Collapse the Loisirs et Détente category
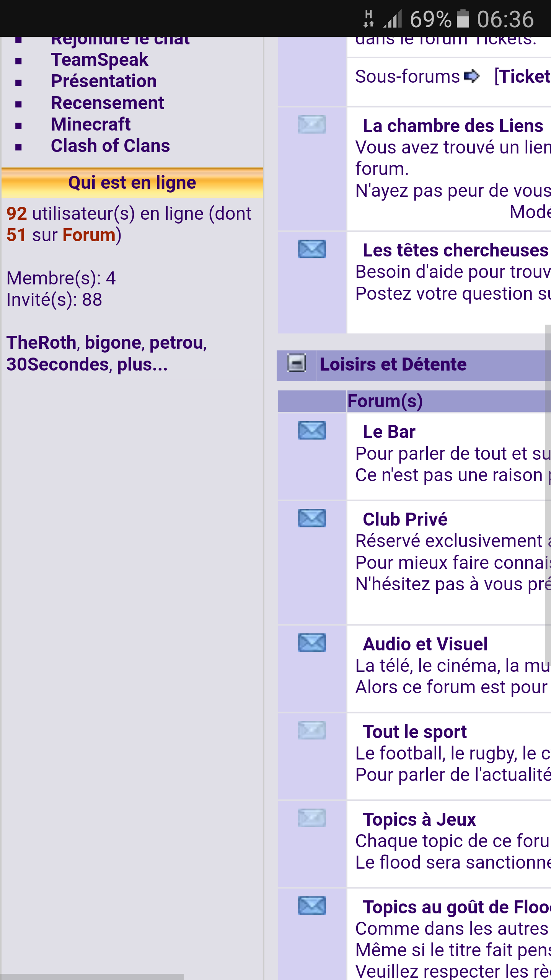 [x=297, y=363]
